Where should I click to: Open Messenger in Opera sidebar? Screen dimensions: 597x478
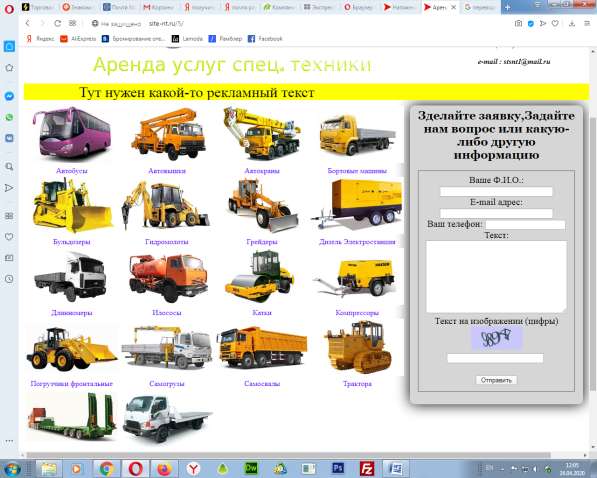[9, 96]
